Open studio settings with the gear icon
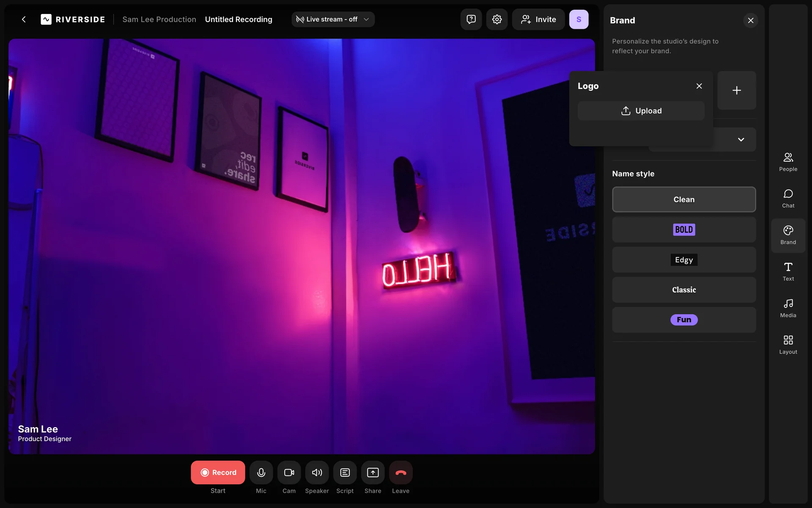 pos(497,19)
